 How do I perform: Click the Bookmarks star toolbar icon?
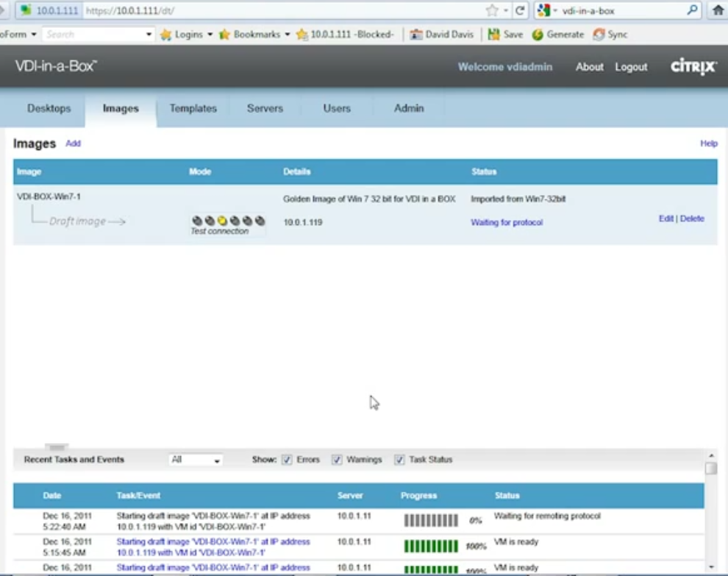tap(225, 35)
